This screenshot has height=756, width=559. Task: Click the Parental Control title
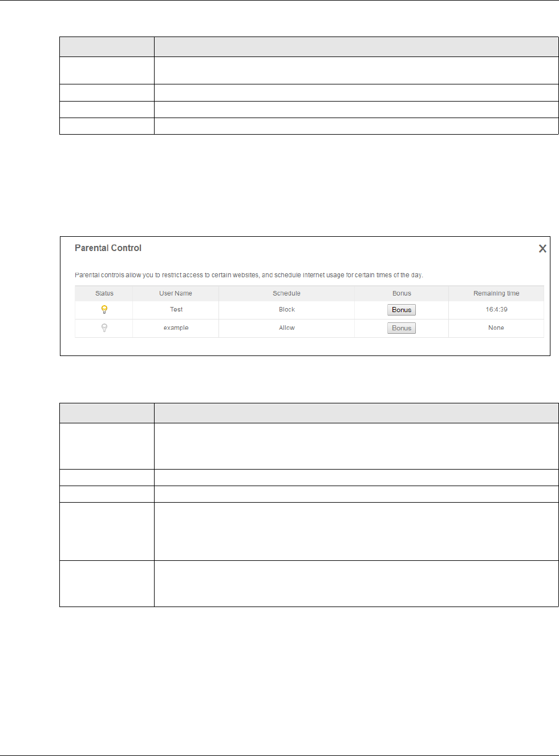(108, 248)
